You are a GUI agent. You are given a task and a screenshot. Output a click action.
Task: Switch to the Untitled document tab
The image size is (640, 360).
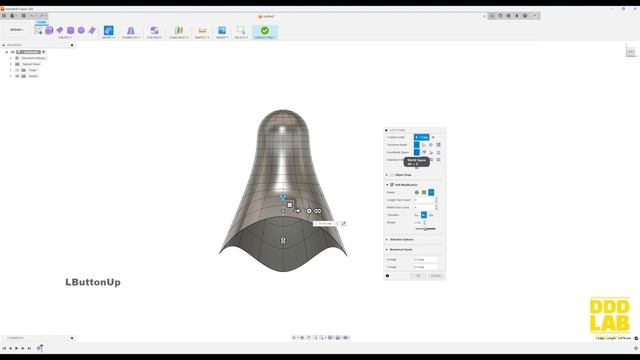(267, 16)
